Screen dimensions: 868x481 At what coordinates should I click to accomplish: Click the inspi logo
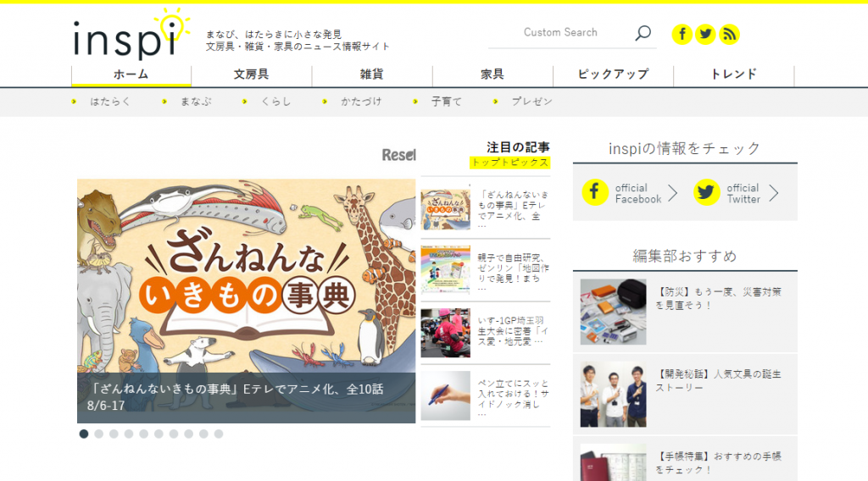click(131, 34)
